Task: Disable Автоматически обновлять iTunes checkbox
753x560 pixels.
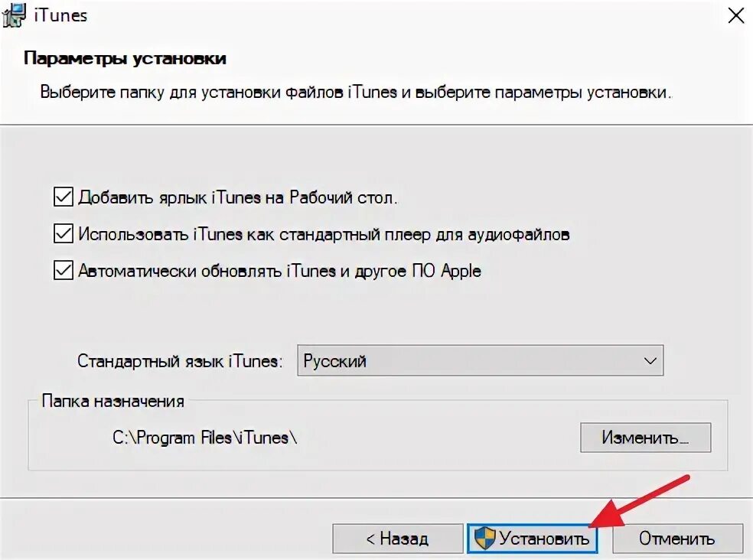Action: click(x=64, y=270)
